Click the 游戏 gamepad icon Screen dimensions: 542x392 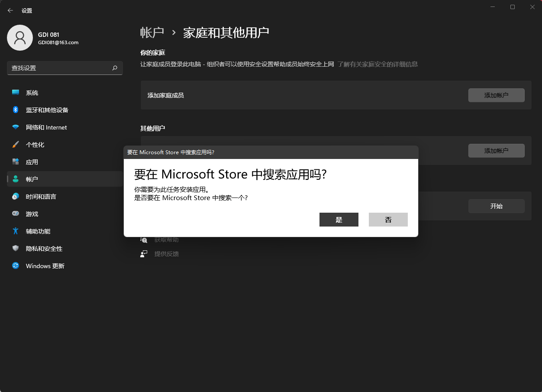point(16,214)
